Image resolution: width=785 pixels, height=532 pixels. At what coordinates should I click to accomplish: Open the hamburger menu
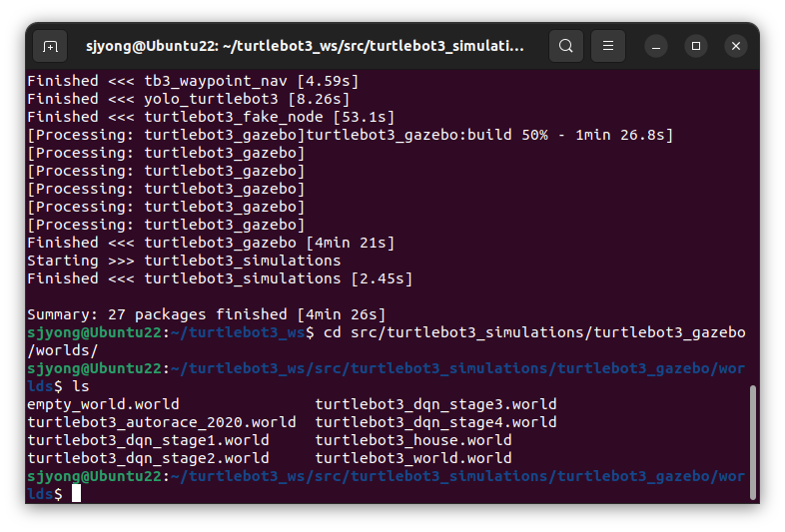click(x=608, y=46)
